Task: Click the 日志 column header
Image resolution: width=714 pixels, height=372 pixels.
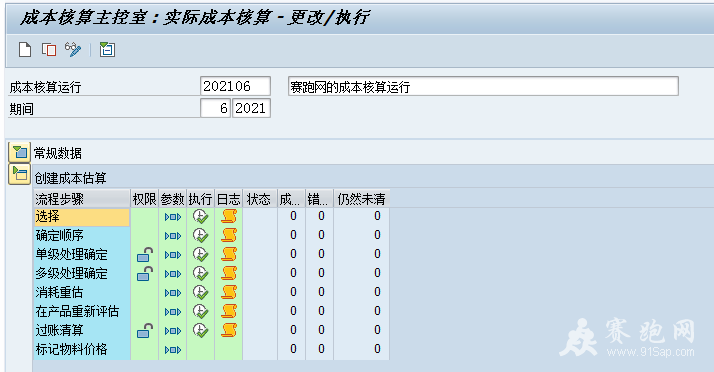Action: tap(229, 199)
